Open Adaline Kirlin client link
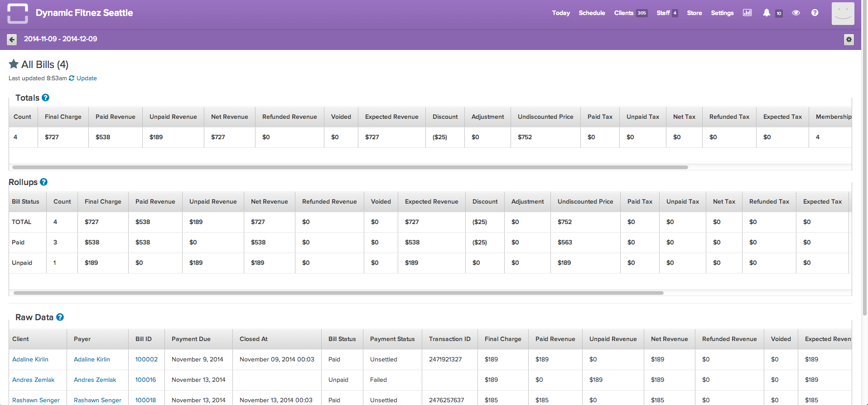 [x=30, y=359]
